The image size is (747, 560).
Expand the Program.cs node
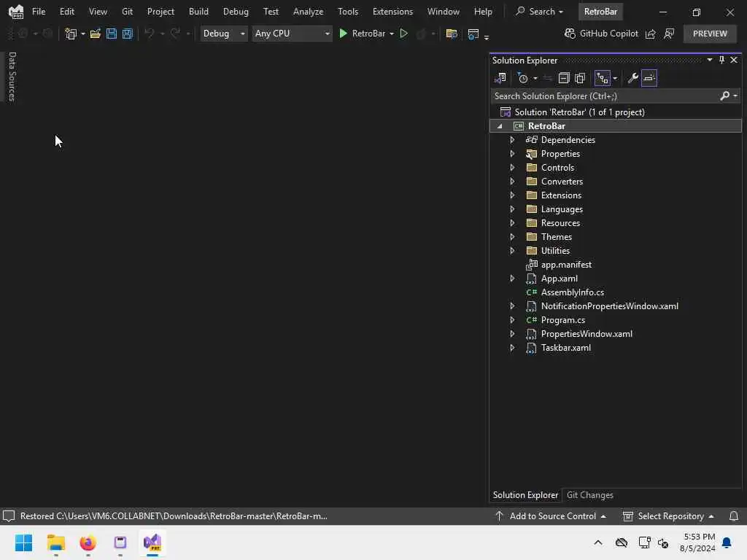[x=512, y=320]
